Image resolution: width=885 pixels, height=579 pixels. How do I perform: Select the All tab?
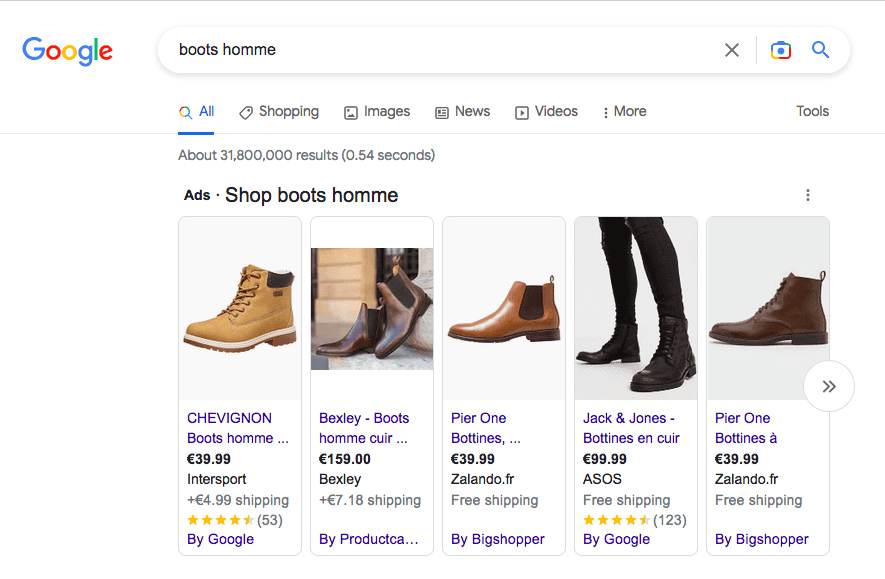coord(196,112)
